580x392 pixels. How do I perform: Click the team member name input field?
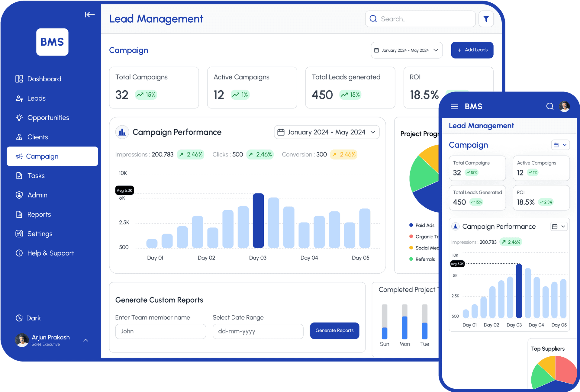pos(160,331)
